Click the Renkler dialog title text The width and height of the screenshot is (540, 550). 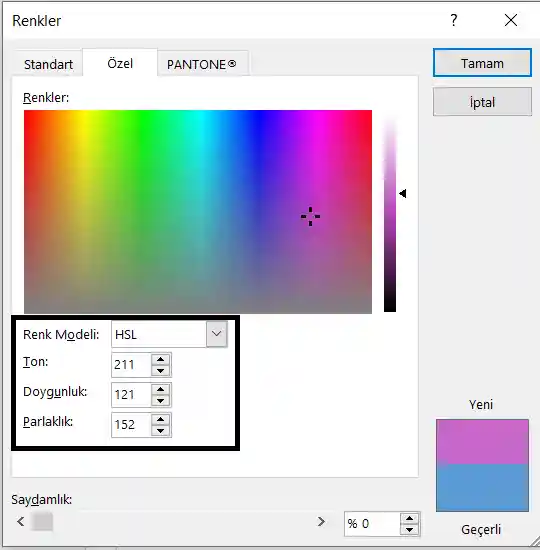click(36, 21)
